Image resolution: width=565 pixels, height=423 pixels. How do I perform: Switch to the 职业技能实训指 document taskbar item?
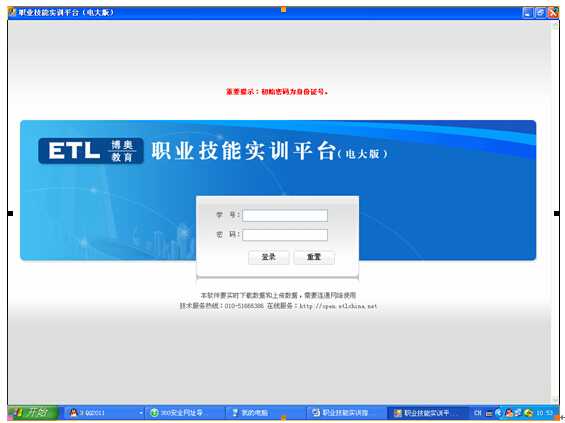tap(347, 413)
